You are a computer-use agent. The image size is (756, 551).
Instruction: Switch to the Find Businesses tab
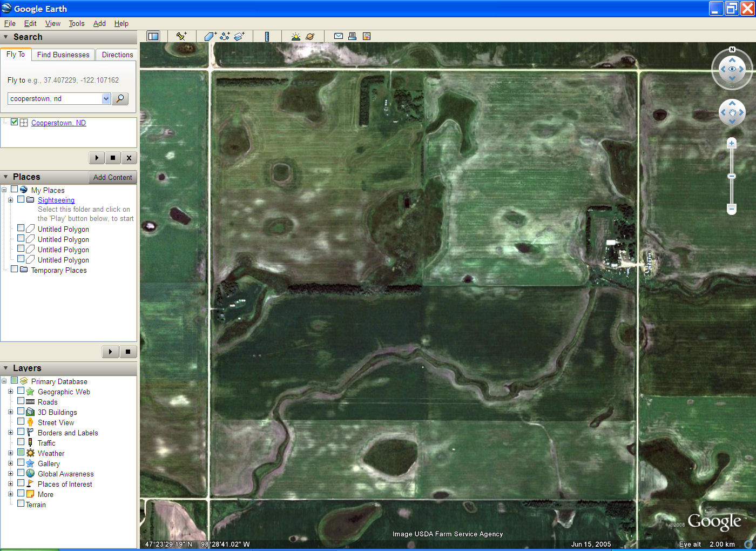point(63,55)
